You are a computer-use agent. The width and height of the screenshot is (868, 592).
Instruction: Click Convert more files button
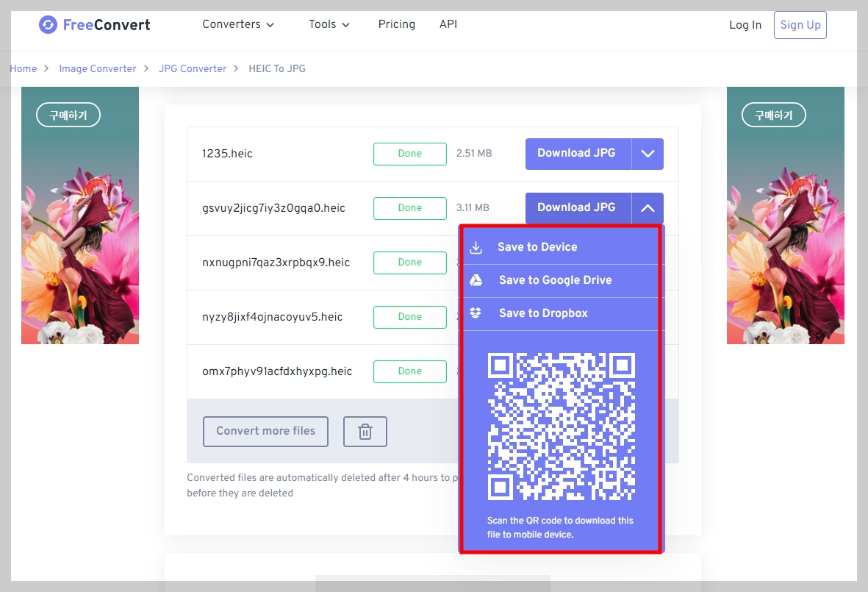click(x=266, y=432)
